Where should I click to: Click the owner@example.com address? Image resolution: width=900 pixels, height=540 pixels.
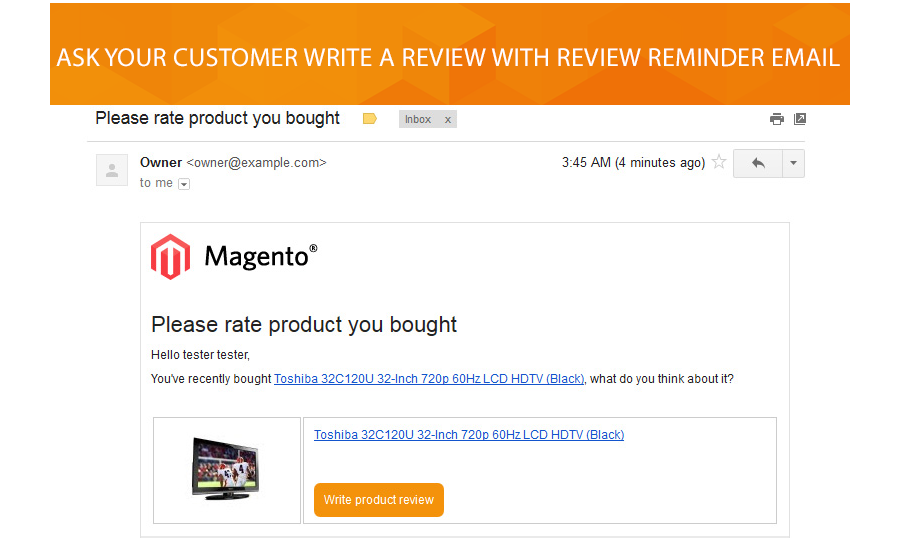257,163
